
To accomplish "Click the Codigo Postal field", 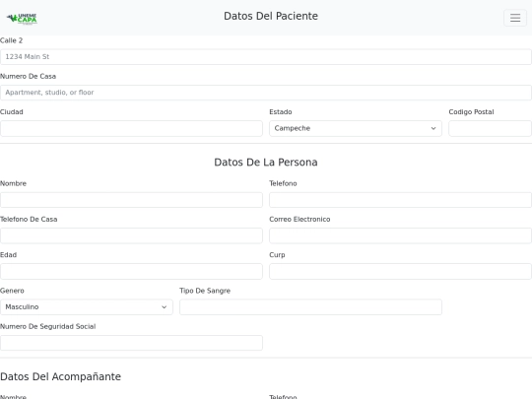I will coord(490,128).
